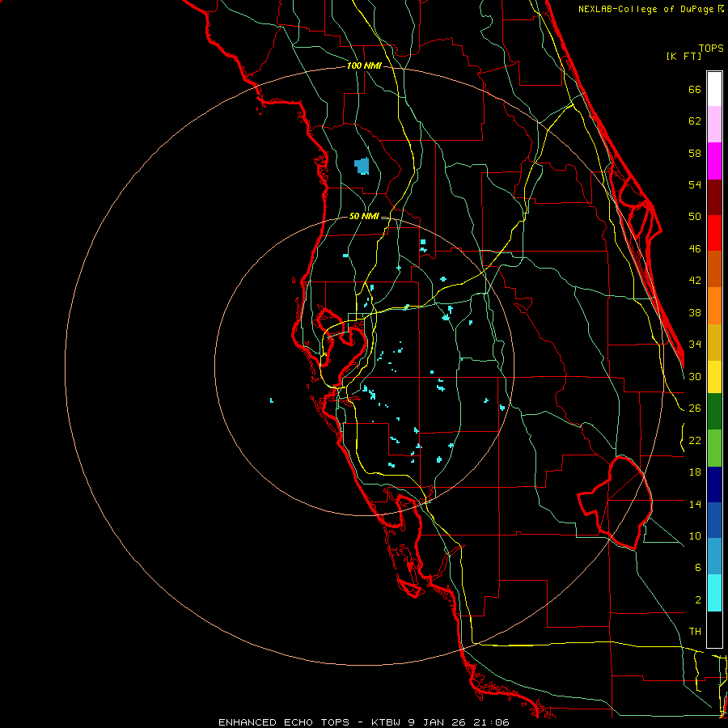Click the [K FT] units label
The image size is (728, 728).
pyautogui.click(x=684, y=56)
